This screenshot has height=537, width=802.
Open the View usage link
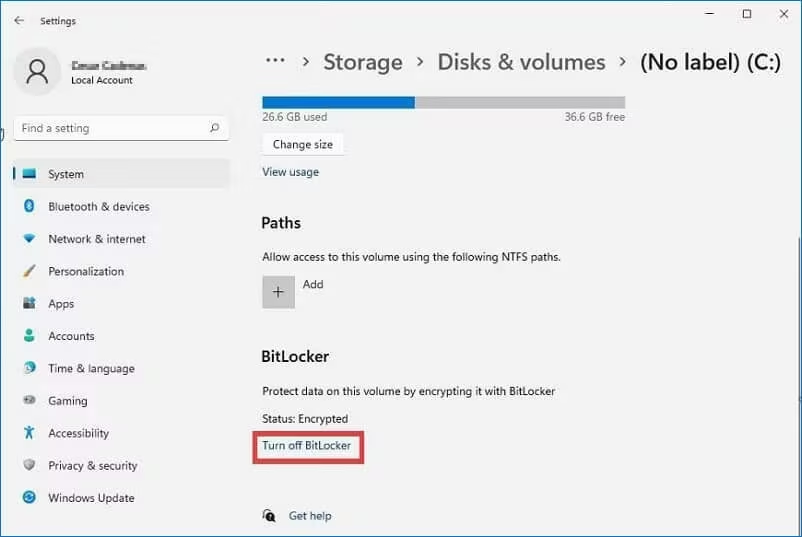291,172
